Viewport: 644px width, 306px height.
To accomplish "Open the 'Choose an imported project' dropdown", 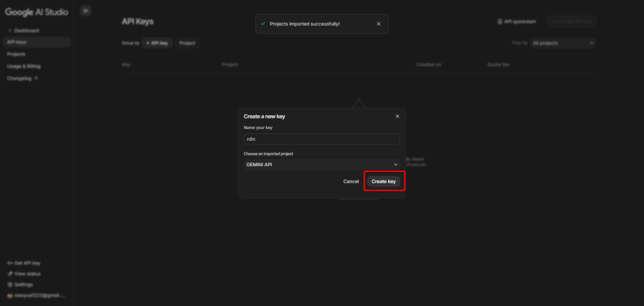I will coord(321,164).
